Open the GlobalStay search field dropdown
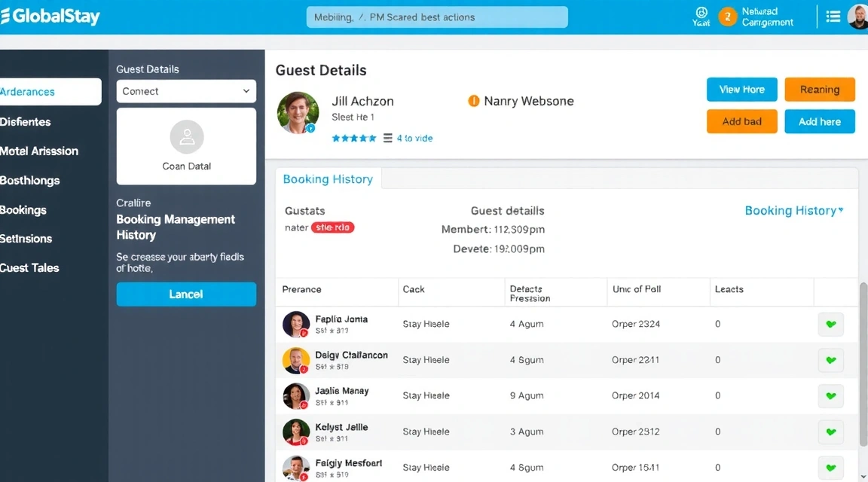This screenshot has height=482, width=868. 436,16
